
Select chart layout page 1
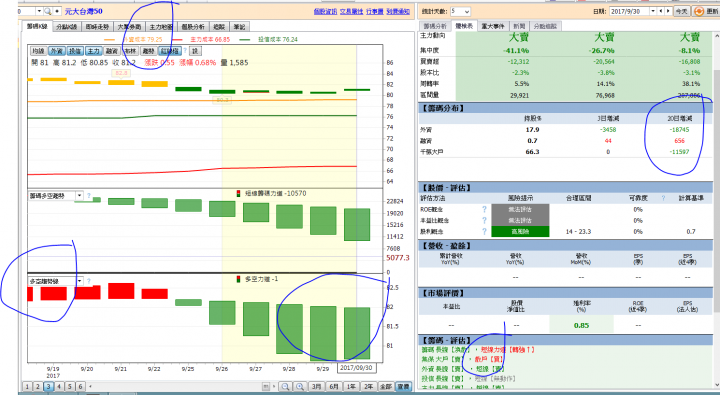click(x=27, y=387)
